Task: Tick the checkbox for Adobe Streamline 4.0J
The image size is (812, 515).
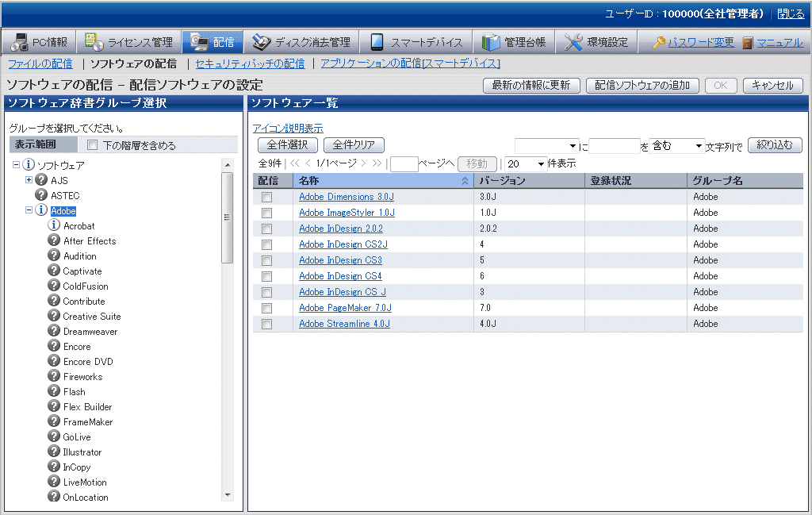Action: [266, 324]
